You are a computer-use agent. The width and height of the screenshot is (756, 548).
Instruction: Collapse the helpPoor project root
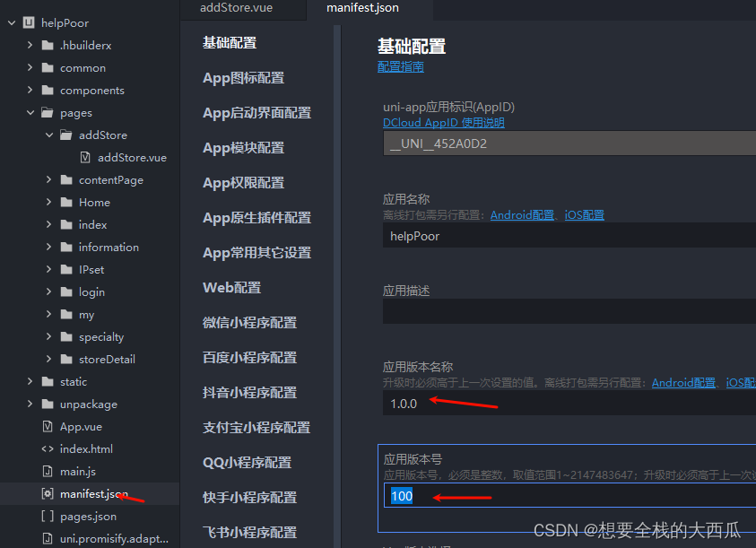(x=9, y=22)
